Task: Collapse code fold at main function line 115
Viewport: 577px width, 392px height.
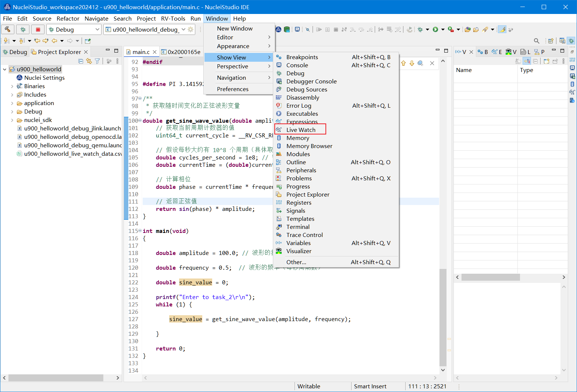Action: coord(140,231)
